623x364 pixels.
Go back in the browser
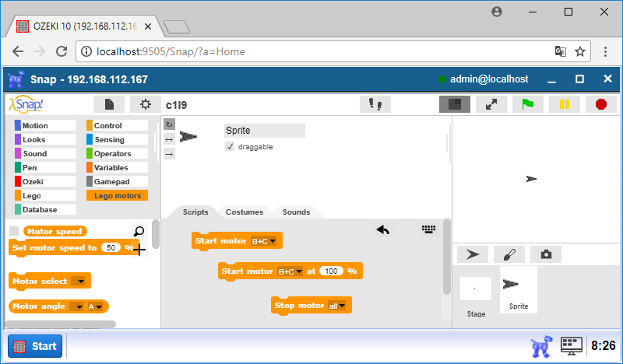[18, 51]
